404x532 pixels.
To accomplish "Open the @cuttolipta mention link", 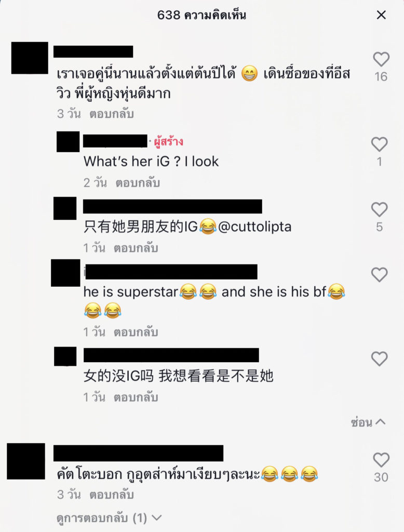I will tap(254, 227).
